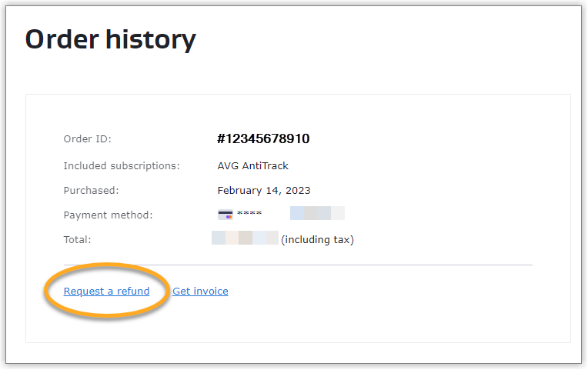The width and height of the screenshot is (588, 370).
Task: Click the credit card icon
Action: pos(226,215)
